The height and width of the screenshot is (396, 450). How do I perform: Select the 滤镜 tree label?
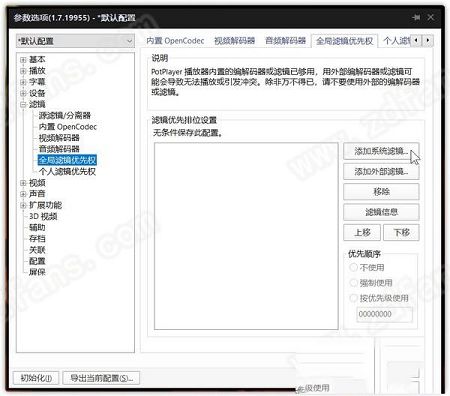[37, 104]
